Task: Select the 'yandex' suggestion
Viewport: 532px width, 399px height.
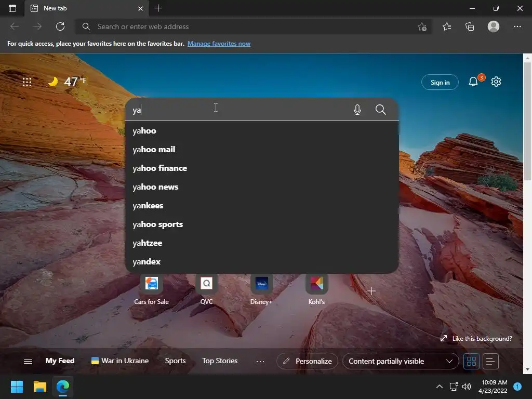Action: (262, 262)
